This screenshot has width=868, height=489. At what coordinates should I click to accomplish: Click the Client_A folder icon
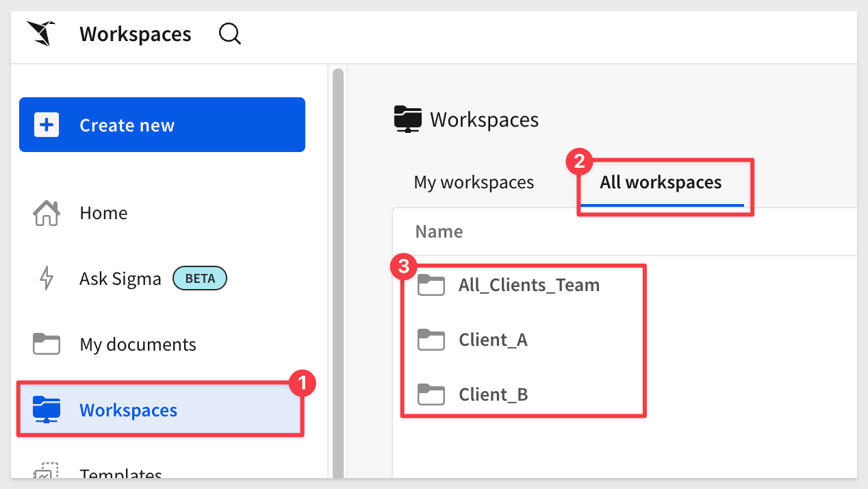431,340
